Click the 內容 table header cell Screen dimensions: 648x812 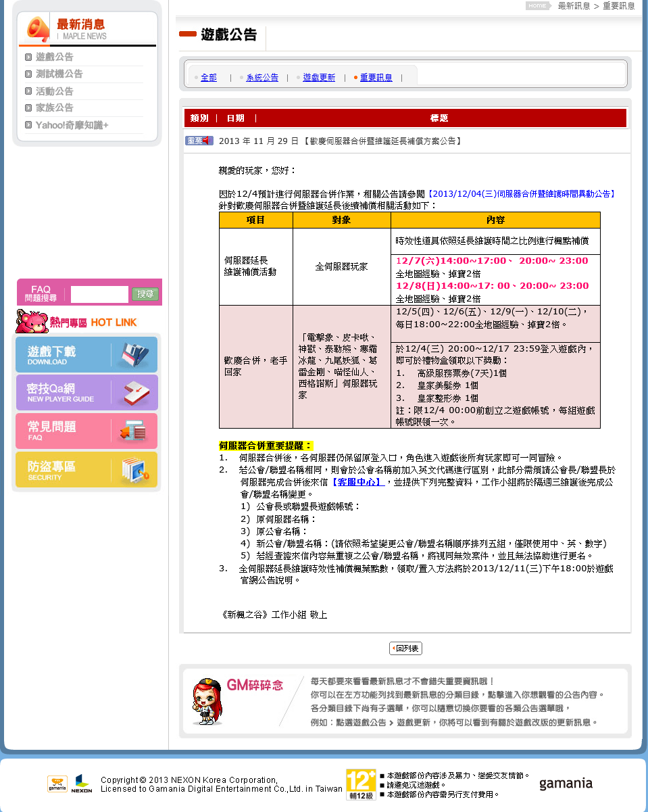click(x=495, y=220)
